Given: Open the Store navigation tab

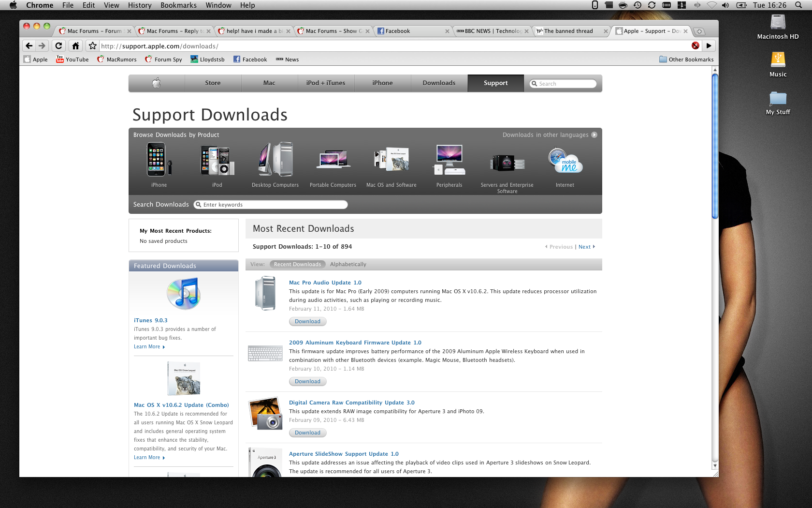Looking at the screenshot, I should point(213,83).
